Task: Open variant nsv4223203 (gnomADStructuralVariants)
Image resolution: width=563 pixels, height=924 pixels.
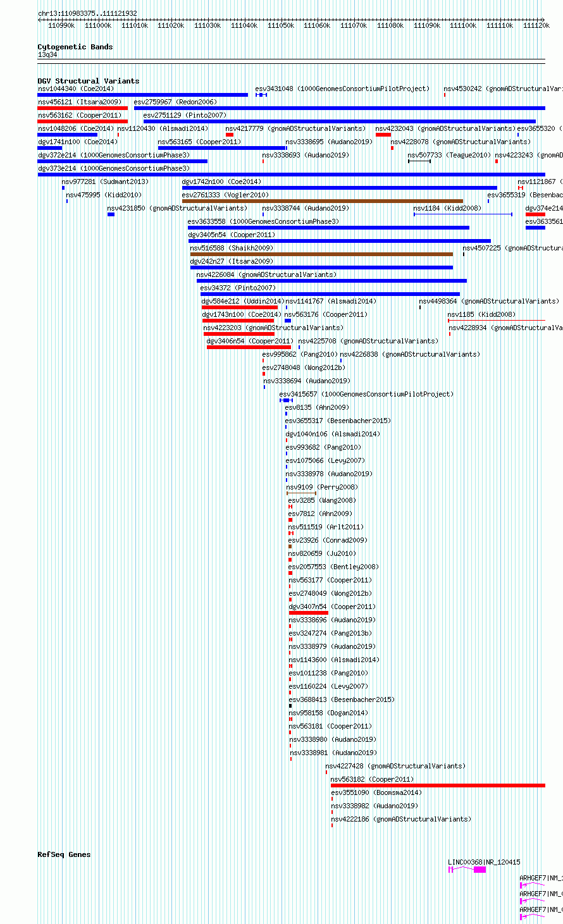Action: [273, 328]
